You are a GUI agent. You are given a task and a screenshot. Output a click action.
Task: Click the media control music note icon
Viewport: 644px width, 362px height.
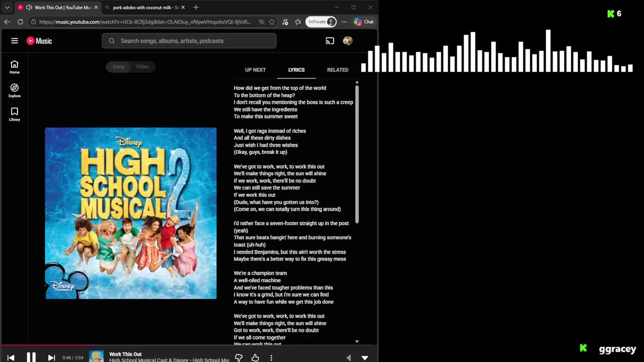point(285,22)
